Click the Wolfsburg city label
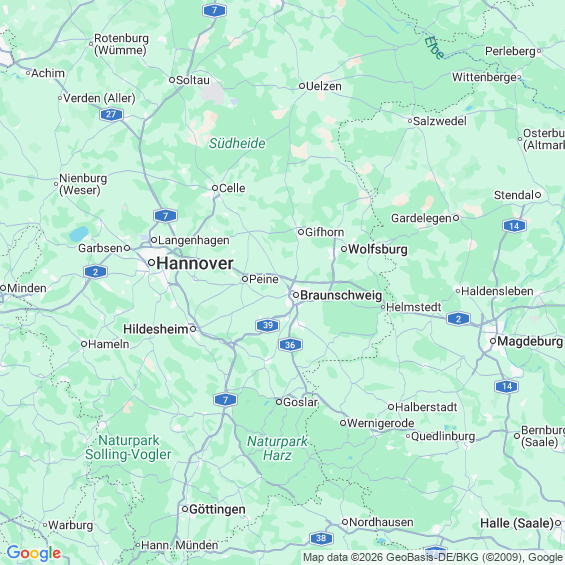The image size is (565, 565). [x=378, y=249]
